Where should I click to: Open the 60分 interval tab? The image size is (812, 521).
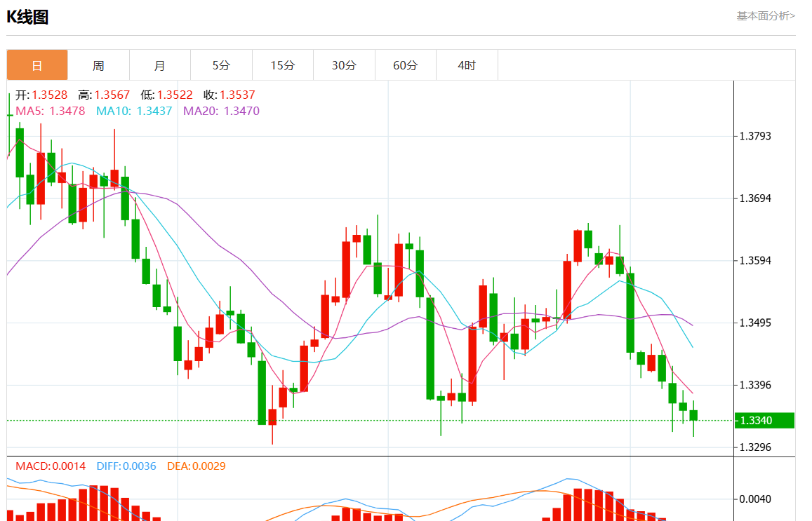pyautogui.click(x=406, y=65)
